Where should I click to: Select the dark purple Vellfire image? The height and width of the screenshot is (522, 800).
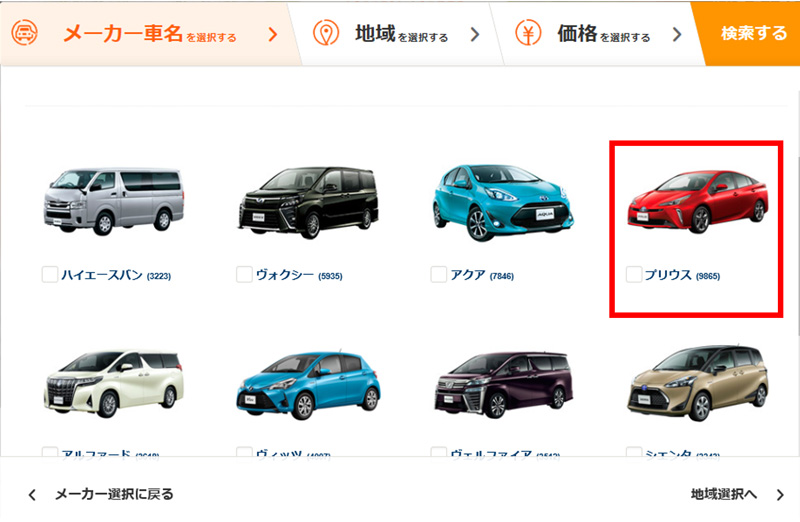503,384
